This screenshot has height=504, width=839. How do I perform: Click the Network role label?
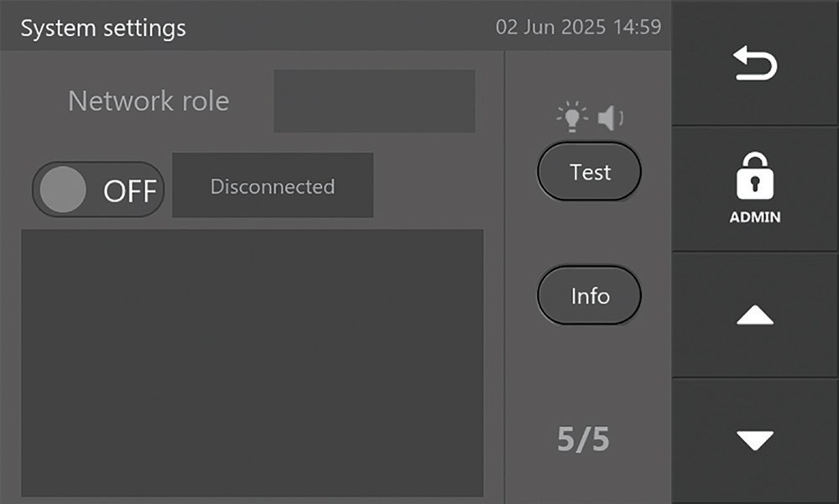(x=149, y=101)
